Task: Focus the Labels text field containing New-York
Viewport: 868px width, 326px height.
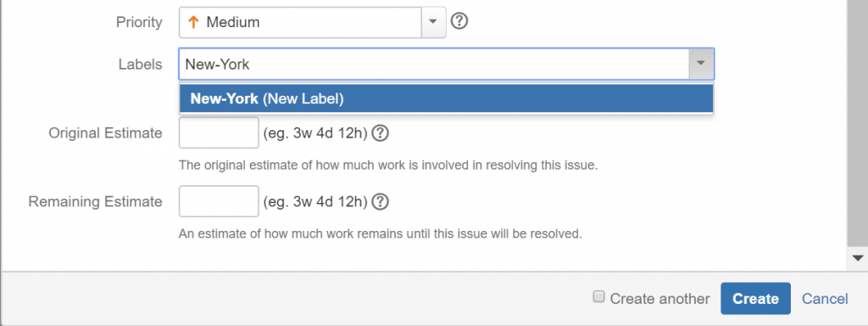Action: coord(434,65)
